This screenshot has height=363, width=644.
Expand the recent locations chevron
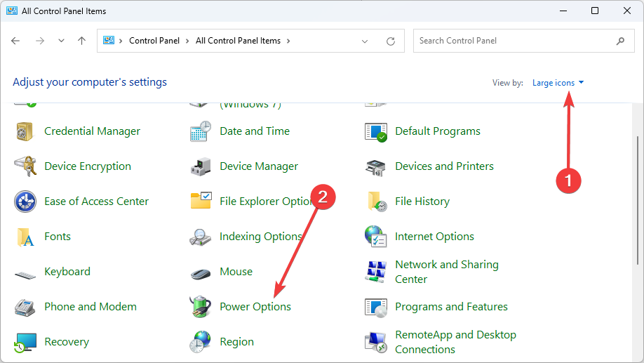tap(61, 41)
